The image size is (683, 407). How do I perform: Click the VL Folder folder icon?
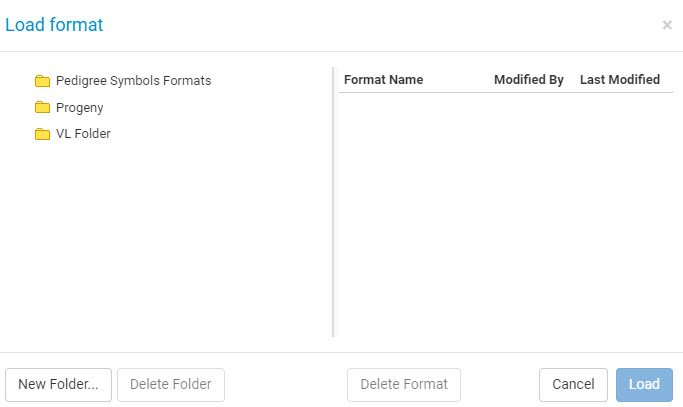point(42,134)
